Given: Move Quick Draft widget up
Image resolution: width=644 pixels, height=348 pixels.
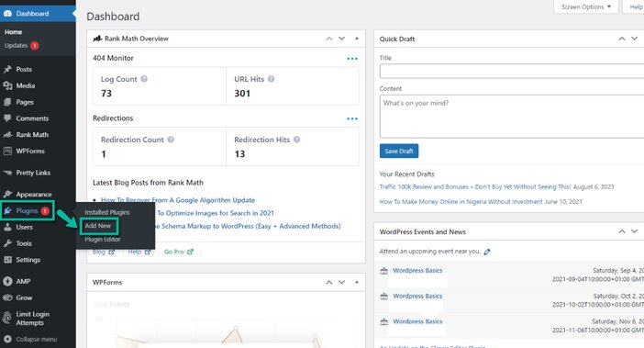Looking at the screenshot, I should pos(622,39).
